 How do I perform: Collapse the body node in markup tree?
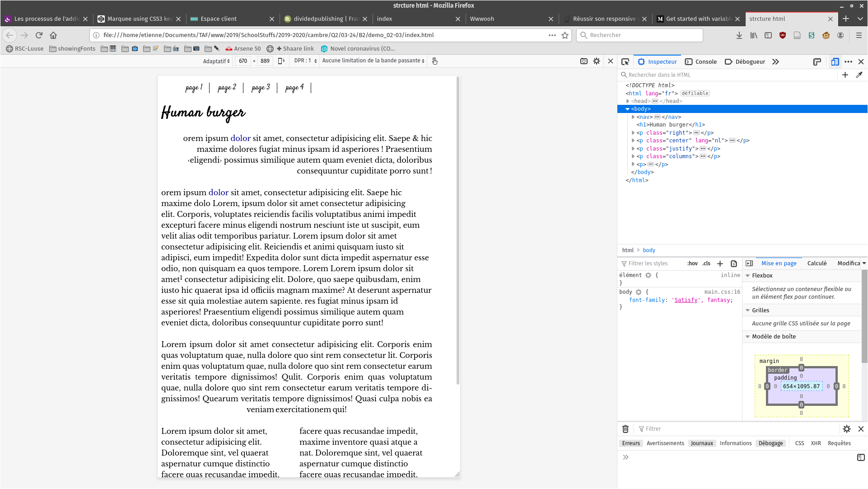coord(628,109)
